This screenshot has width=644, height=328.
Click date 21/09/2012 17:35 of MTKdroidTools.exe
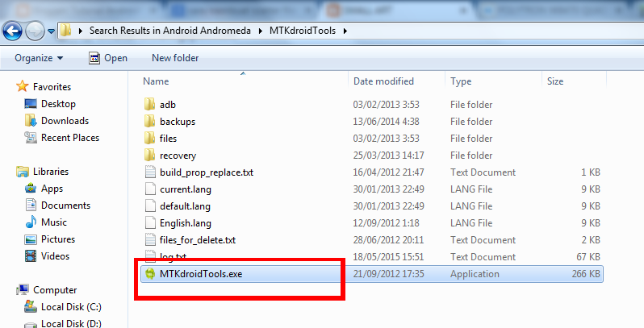pos(388,273)
